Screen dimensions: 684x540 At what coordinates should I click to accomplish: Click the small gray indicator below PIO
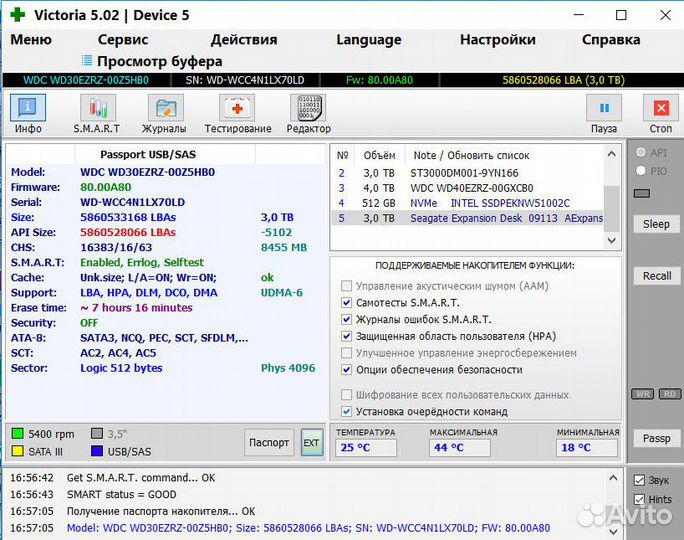(x=642, y=193)
